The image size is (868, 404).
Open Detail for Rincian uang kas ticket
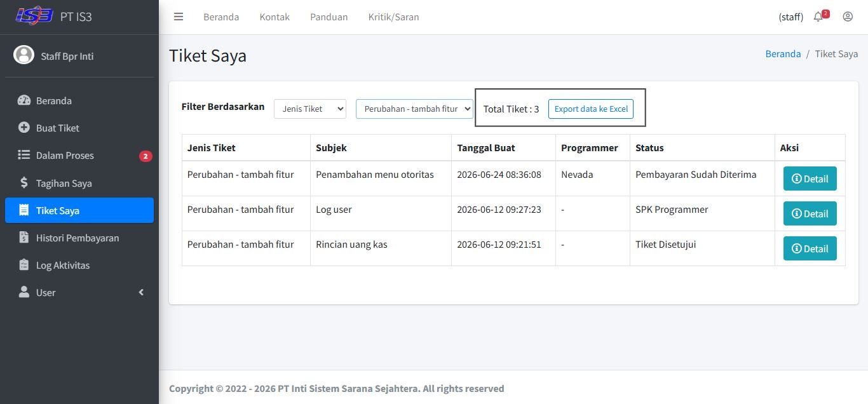(810, 248)
